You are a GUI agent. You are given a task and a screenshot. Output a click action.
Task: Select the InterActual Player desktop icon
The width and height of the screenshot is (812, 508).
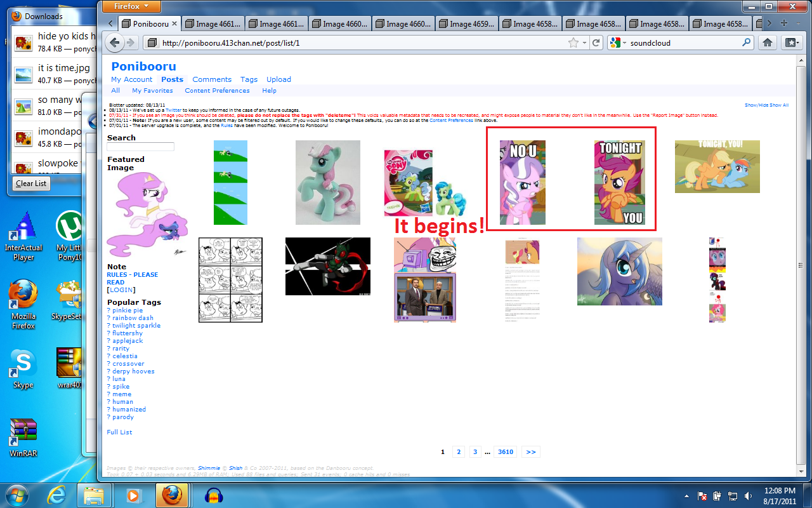[x=23, y=236]
